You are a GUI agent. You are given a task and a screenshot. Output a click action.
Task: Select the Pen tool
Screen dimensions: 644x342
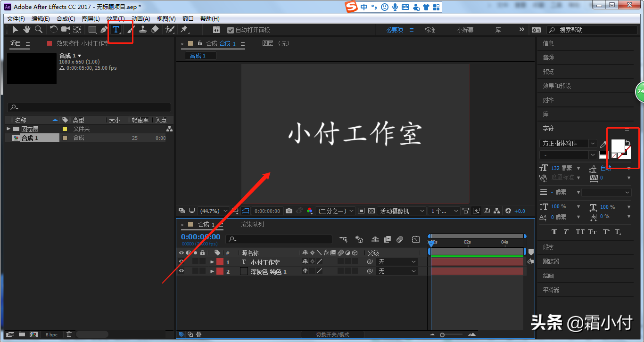104,30
